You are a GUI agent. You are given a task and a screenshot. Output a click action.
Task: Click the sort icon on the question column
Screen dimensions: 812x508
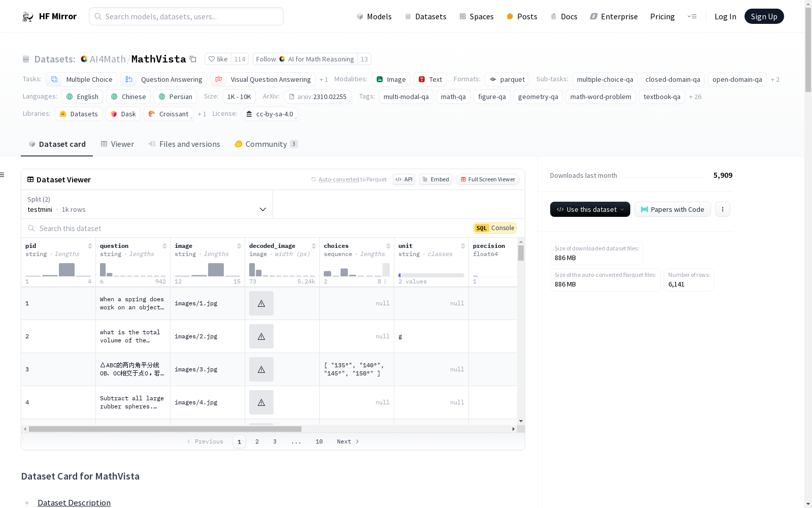pos(164,246)
